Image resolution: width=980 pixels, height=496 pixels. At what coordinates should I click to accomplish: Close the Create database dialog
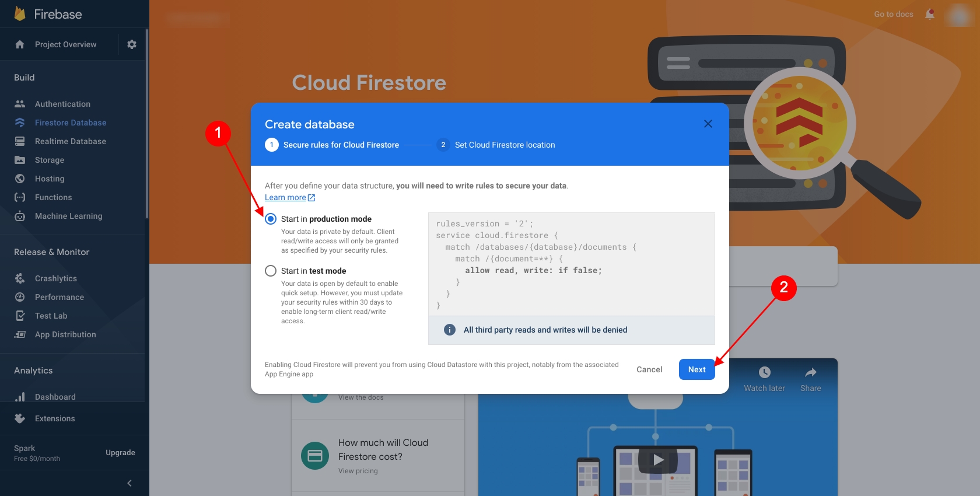click(708, 124)
